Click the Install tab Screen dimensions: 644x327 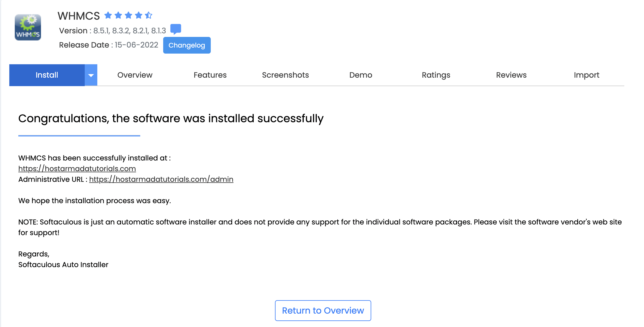click(x=47, y=75)
